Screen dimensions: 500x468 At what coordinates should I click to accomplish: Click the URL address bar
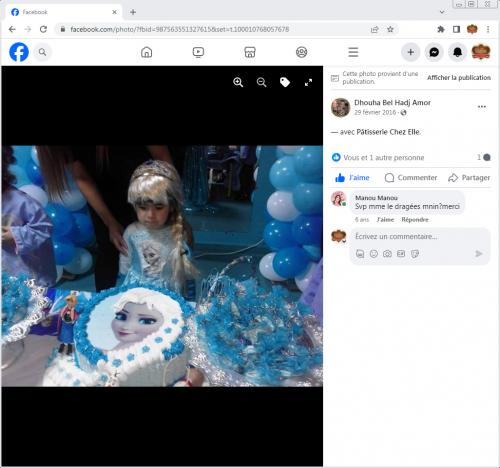213,29
